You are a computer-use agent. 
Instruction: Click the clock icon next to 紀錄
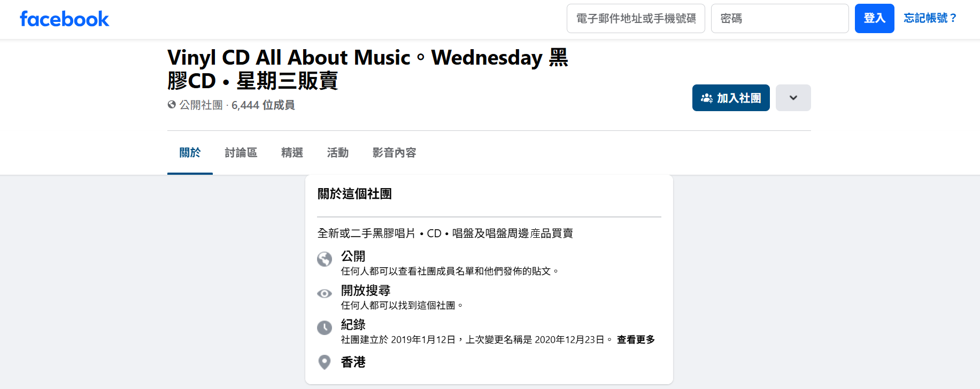point(325,328)
